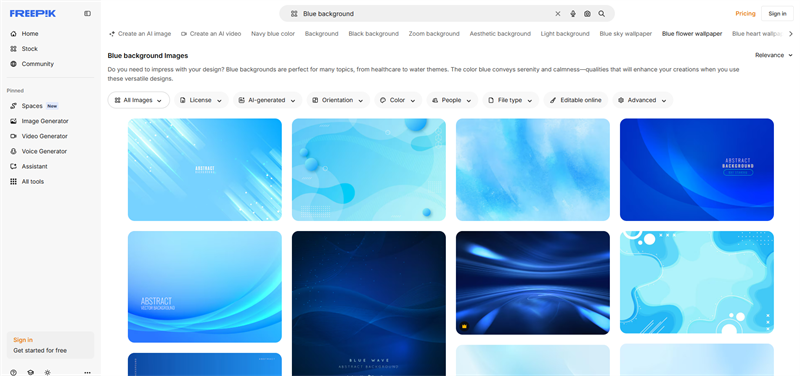800x376 pixels.
Task: Open Blue Wave abstract background thumbnail
Action: point(369,304)
